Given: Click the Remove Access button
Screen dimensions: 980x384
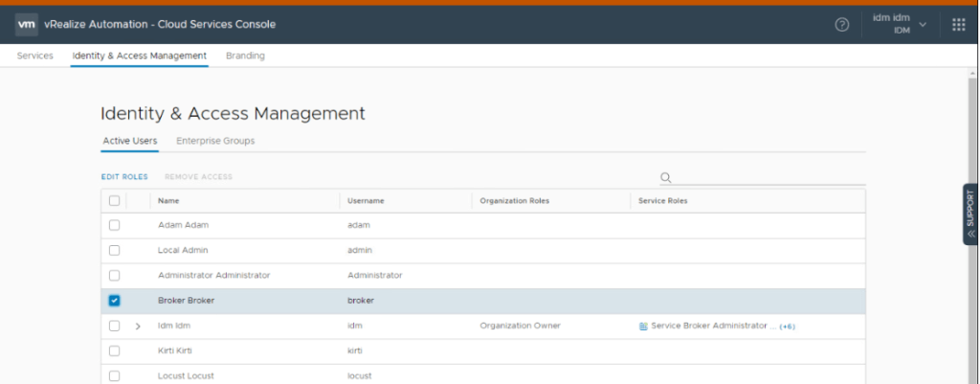Looking at the screenshot, I should pyautogui.click(x=198, y=177).
